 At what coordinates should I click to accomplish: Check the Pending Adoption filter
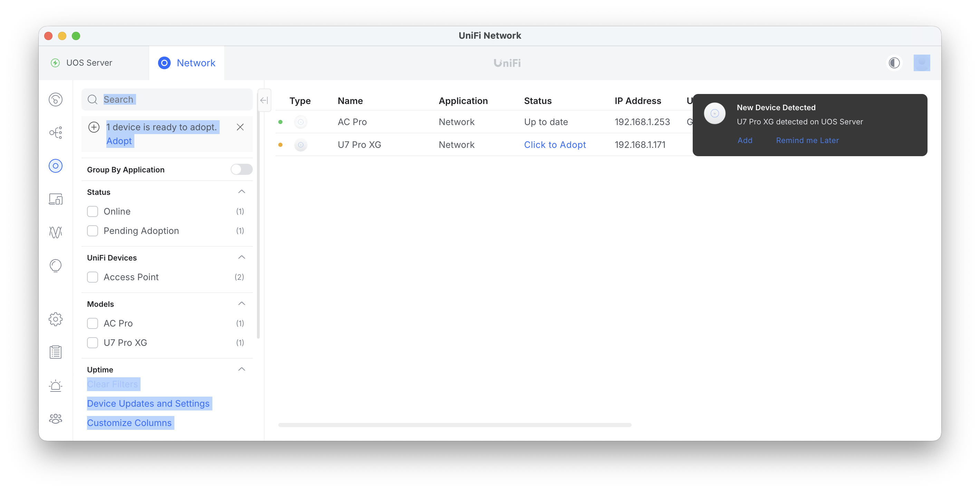pos(93,230)
